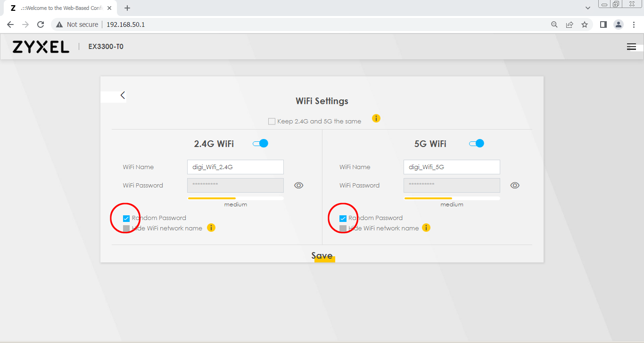Open a new browser tab

127,8
